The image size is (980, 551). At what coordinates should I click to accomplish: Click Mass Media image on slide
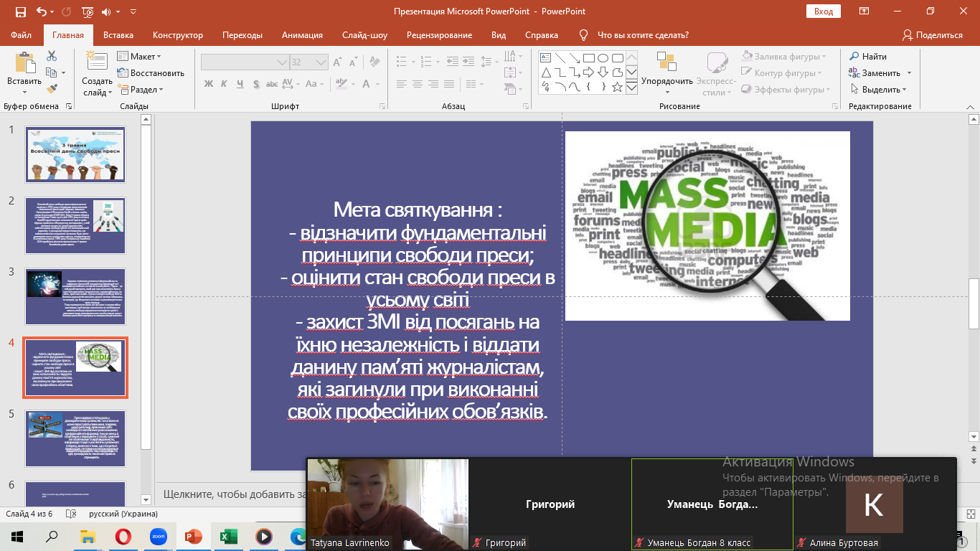click(x=707, y=225)
